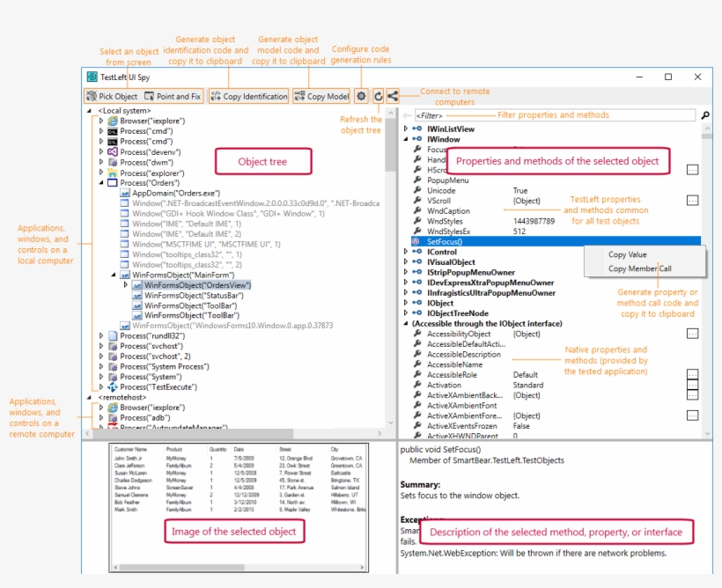Select the ActiveXEventsFrozen property
Viewport: 722px width, 588px height.
[x=462, y=426]
